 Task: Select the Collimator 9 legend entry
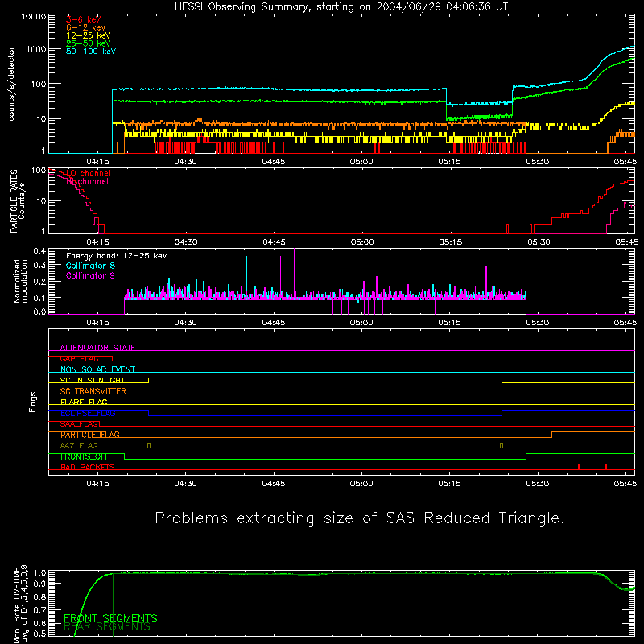pos(90,275)
